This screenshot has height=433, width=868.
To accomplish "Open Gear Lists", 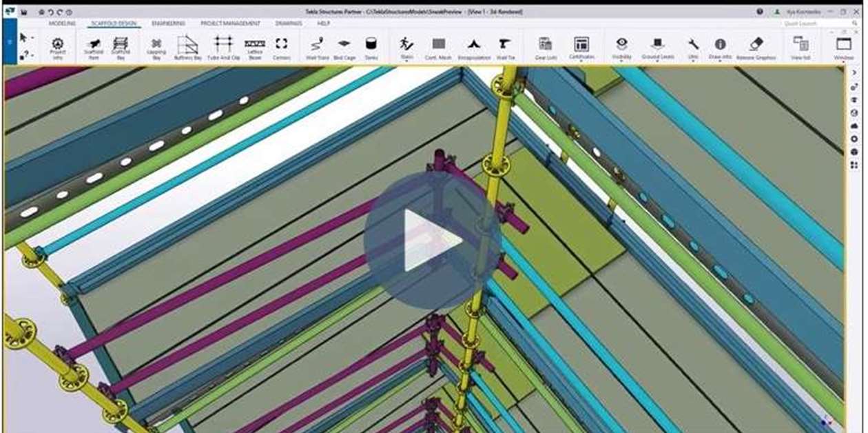I will (x=545, y=48).
